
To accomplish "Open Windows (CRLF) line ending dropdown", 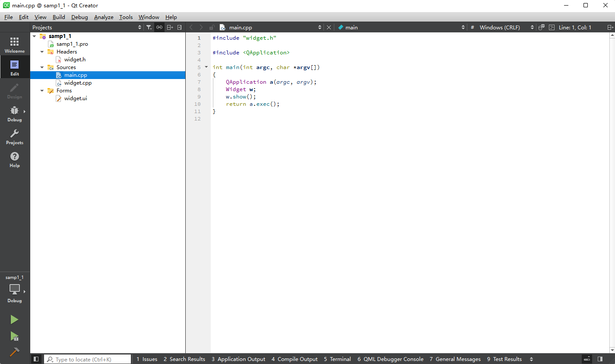I will tap(507, 27).
